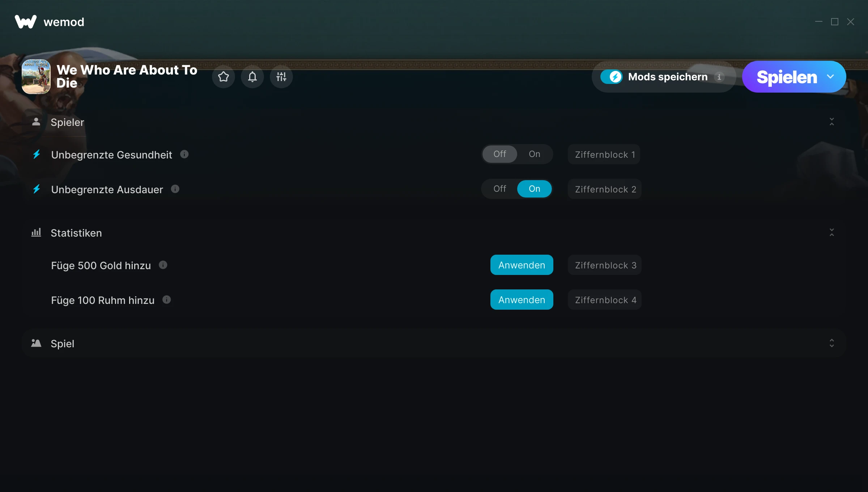The height and width of the screenshot is (492, 868).
Task: Switch Unbegrenzte Ausdauer to Off
Action: pyautogui.click(x=499, y=189)
